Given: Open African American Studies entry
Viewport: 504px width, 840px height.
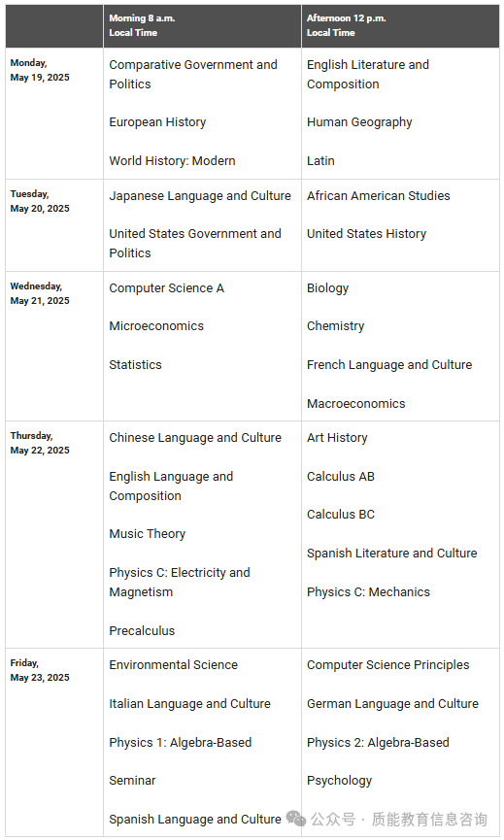Looking at the screenshot, I should tap(379, 195).
